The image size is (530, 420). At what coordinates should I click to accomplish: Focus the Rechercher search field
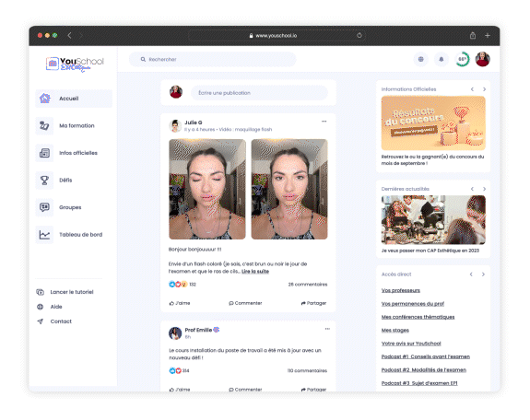tap(213, 60)
